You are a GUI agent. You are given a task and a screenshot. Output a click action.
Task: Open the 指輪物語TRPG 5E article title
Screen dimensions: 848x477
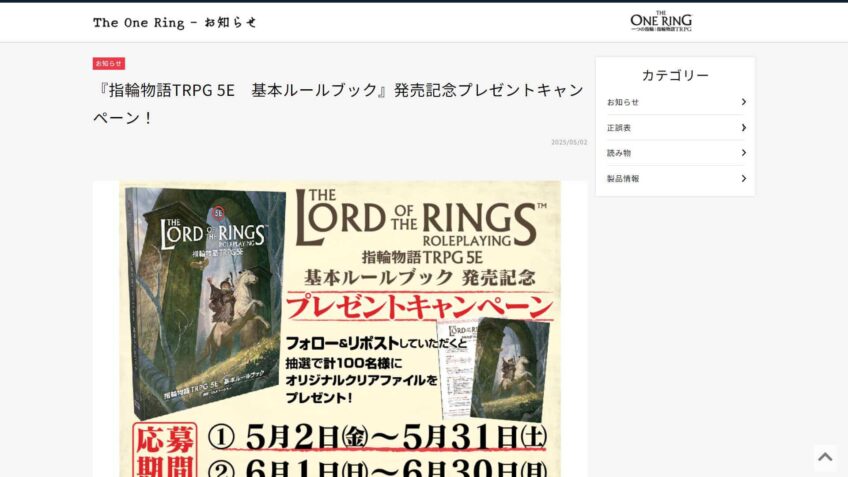pos(339,103)
